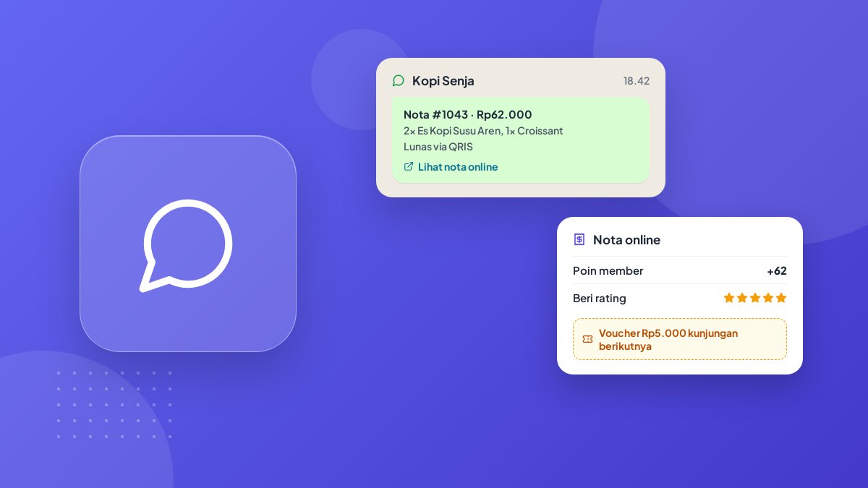Click the receipt icon beside Nota online
Viewport: 868px width, 488px height.
click(579, 239)
